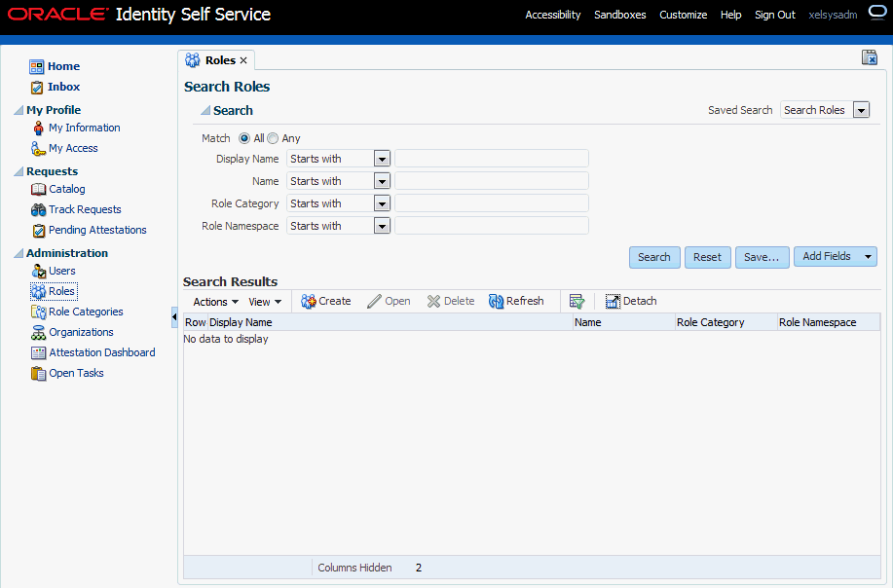This screenshot has width=893, height=588.
Task: Open the Display Name operator dropdown
Action: 382,159
